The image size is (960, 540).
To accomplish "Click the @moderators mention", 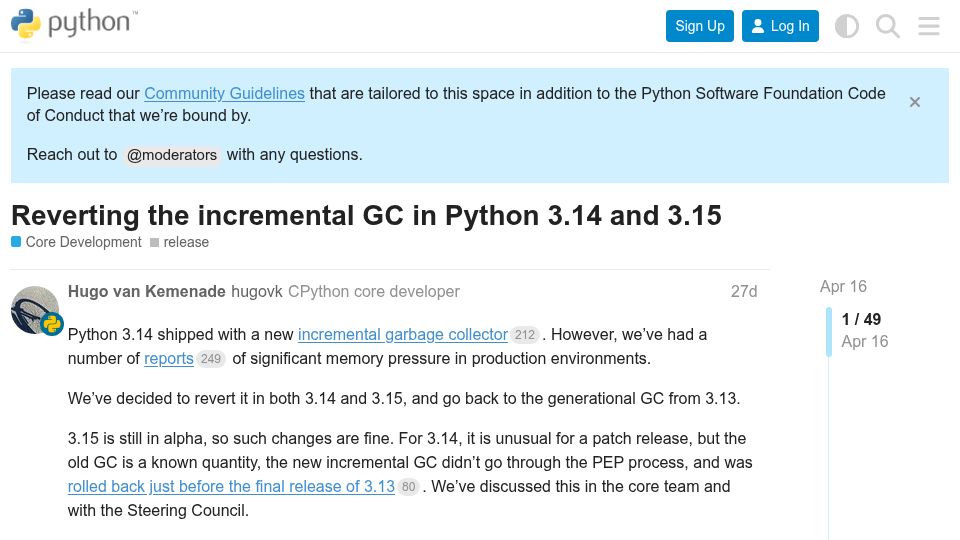I will pos(172,155).
